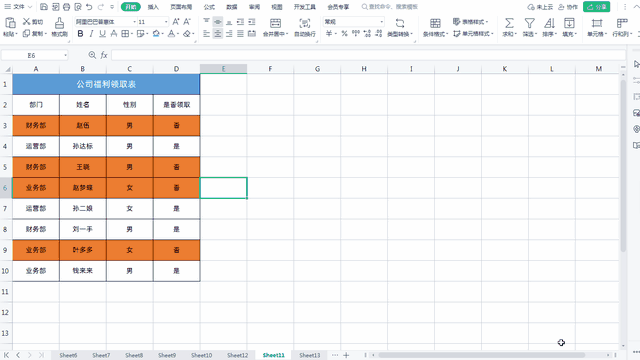Toggle Italic formatting
Viewport: 640px width, 360px height.
tap(91, 33)
